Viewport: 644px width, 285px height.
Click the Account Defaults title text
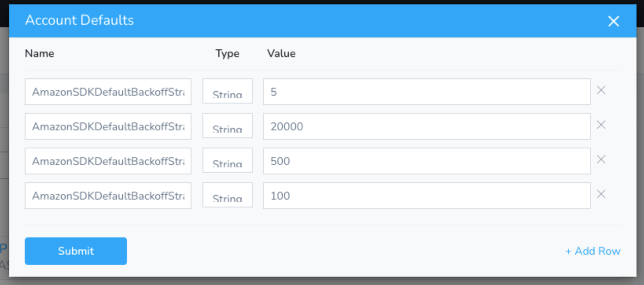(x=79, y=20)
